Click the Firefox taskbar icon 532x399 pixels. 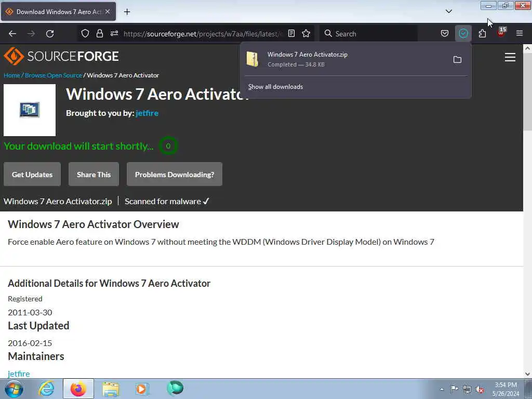(78, 389)
